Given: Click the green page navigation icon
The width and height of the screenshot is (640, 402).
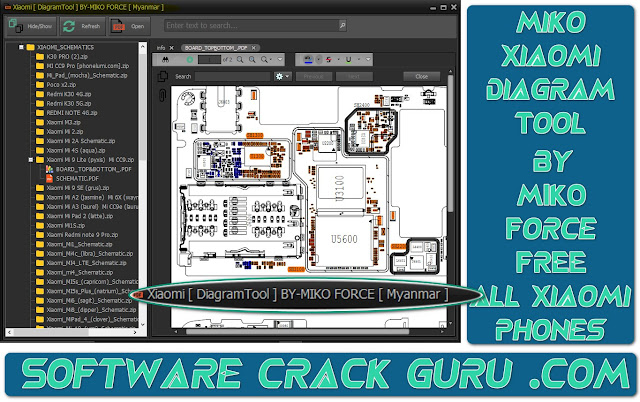Looking at the screenshot, I should point(190,60).
